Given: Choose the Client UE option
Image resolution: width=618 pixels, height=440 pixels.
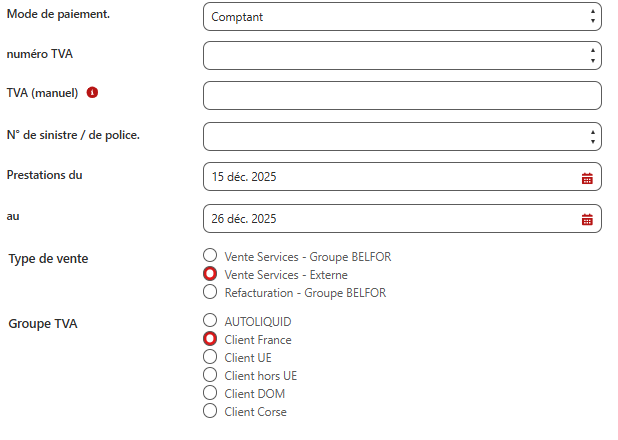Looking at the screenshot, I should (210, 357).
